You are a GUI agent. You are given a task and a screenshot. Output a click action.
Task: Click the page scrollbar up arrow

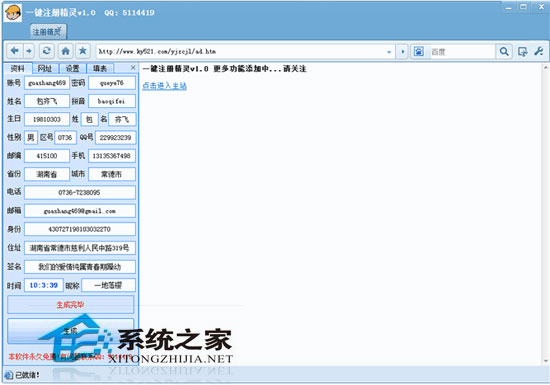[546, 67]
